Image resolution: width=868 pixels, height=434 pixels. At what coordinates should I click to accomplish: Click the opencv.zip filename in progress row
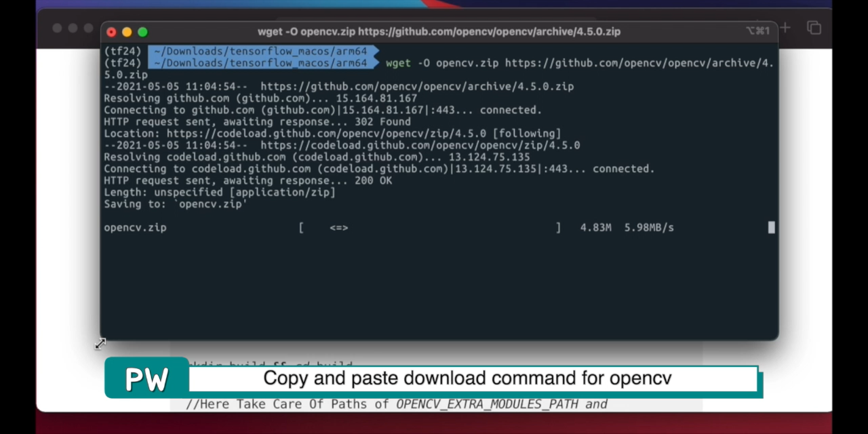[135, 228]
